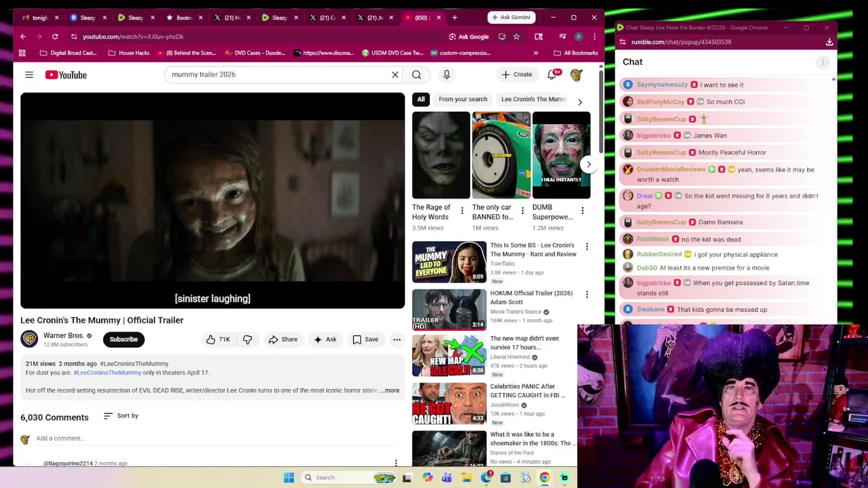This screenshot has height=488, width=868.
Task: Start voice search with the microphone icon
Action: 446,75
